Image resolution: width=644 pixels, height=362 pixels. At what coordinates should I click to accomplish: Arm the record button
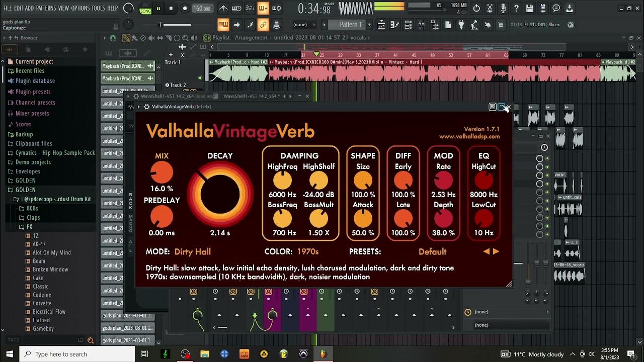point(185,9)
